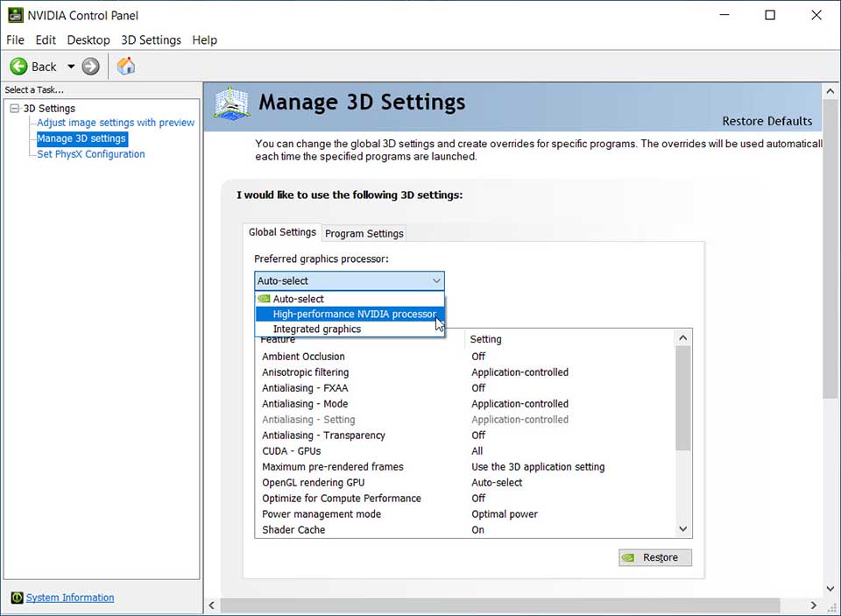This screenshot has height=616, width=841.
Task: Maximize the NVIDIA Control Panel window
Action: (770, 15)
